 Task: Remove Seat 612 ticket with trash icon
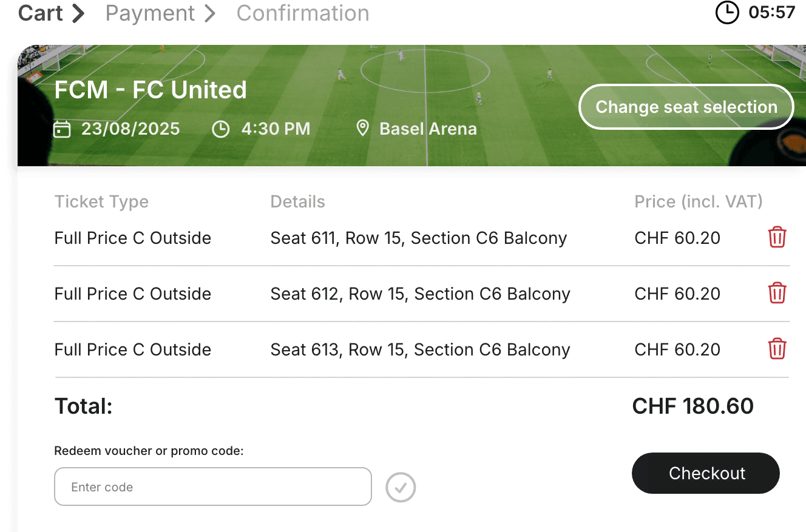[777, 293]
